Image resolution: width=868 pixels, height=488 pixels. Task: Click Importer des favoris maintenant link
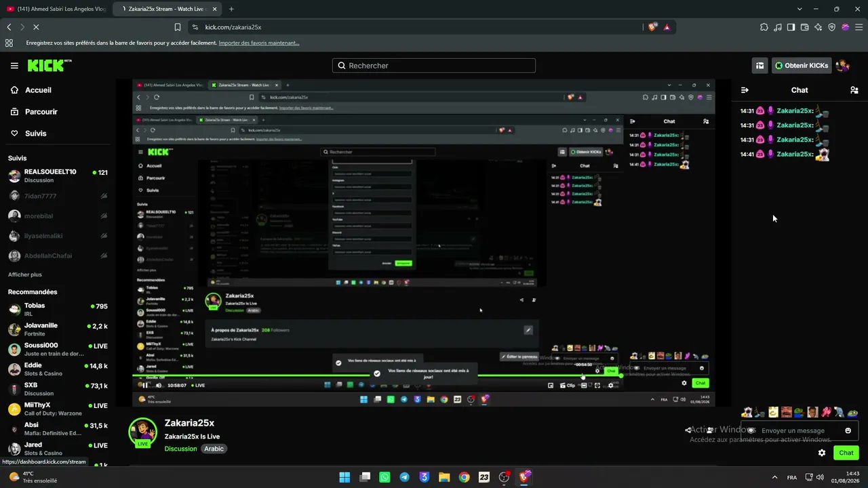259,43
